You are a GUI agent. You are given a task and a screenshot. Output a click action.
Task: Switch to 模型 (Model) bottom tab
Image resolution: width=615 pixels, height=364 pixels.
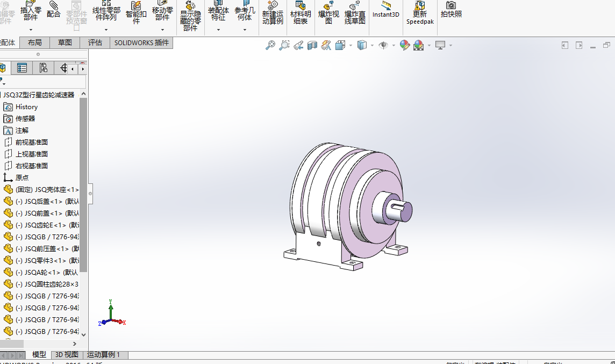tap(39, 354)
